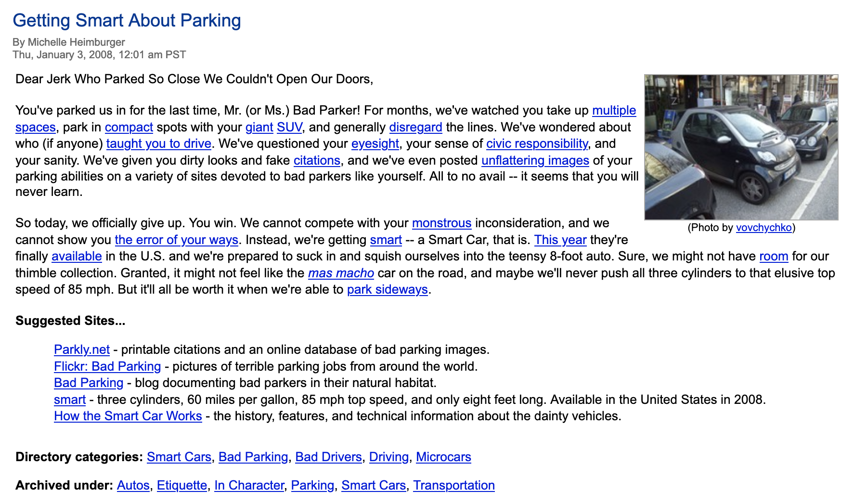Click the Smart Car photo thumbnail

coord(741,147)
